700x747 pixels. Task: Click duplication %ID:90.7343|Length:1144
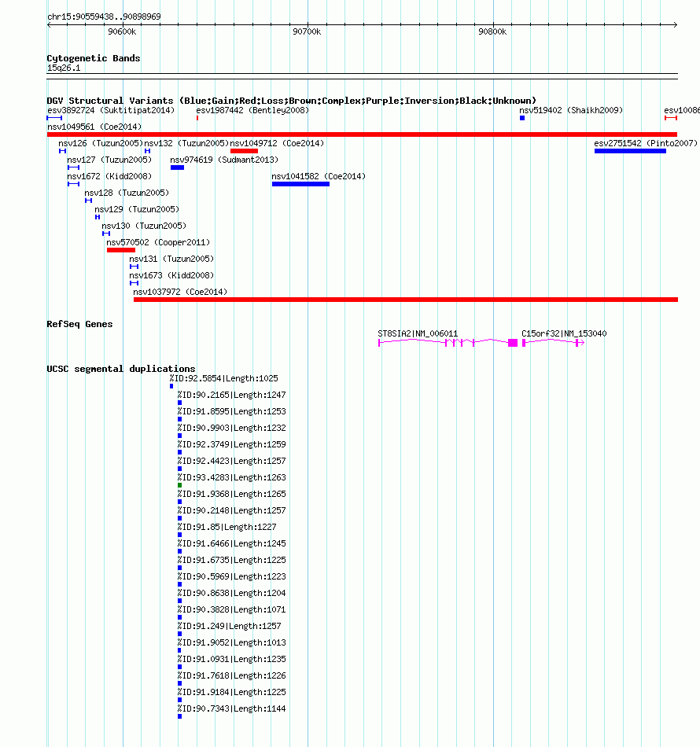(x=231, y=709)
